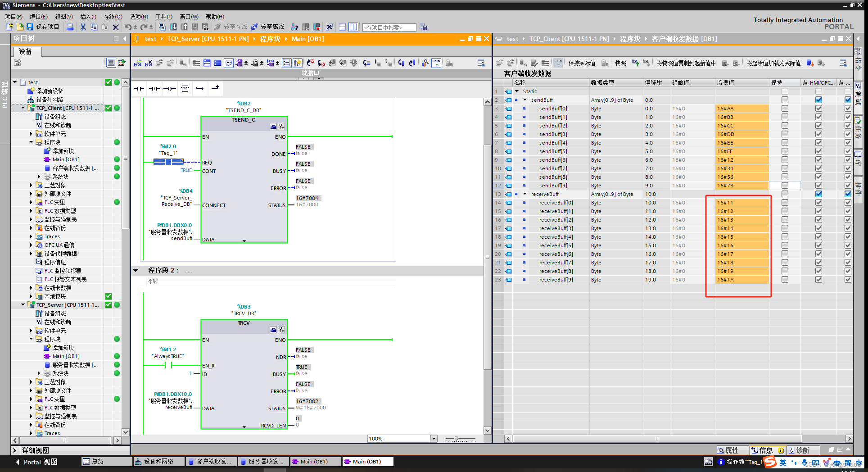Toggle retain checkbox for sendBuff[9]
868x472 pixels.
tap(785, 186)
